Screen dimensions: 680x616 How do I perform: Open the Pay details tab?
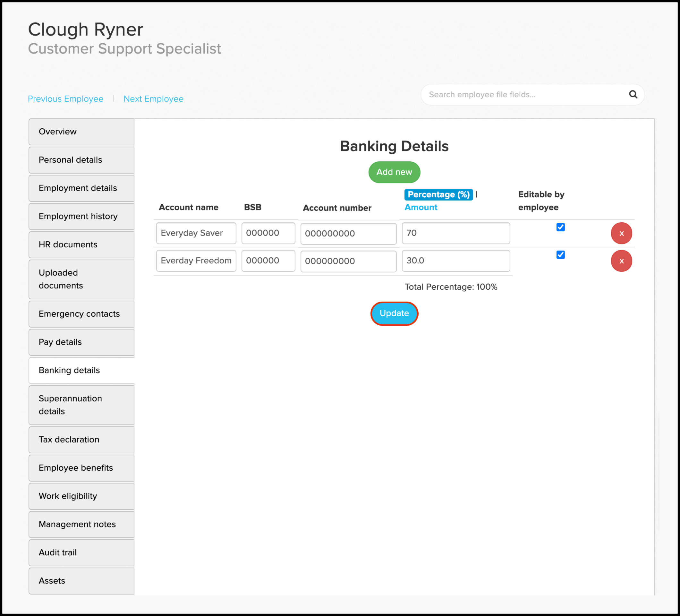pyautogui.click(x=81, y=342)
